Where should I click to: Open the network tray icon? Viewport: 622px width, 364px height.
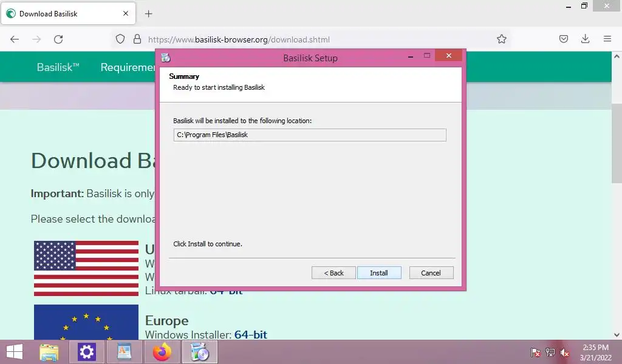point(550,352)
